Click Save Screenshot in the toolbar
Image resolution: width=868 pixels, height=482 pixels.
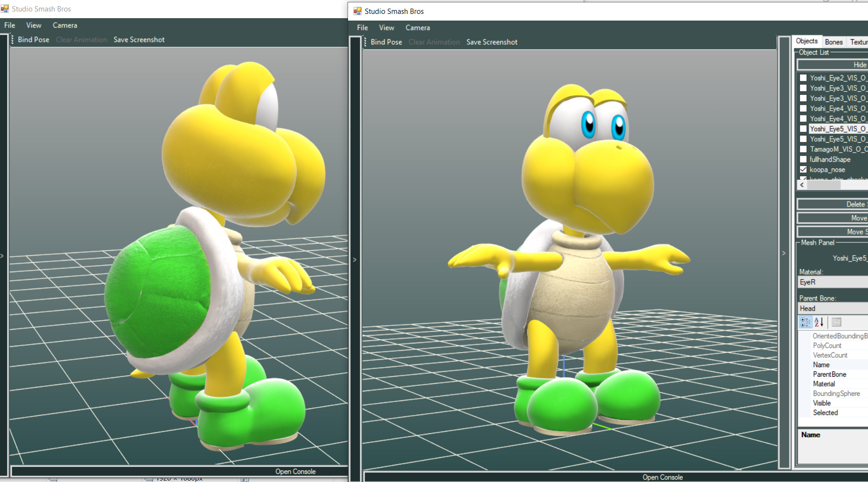tap(492, 42)
